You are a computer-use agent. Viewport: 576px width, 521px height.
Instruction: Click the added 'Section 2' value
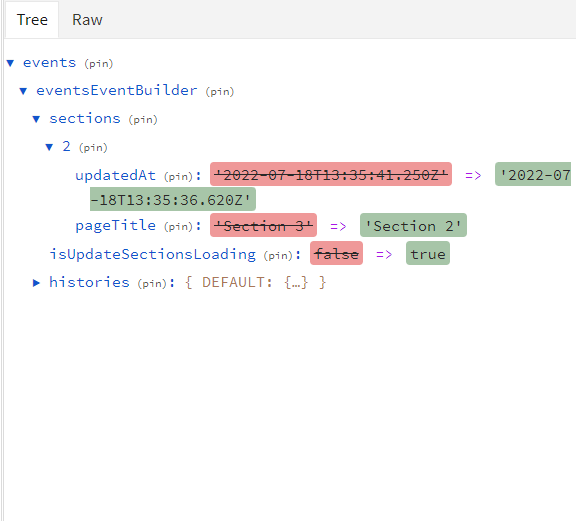(x=413, y=225)
